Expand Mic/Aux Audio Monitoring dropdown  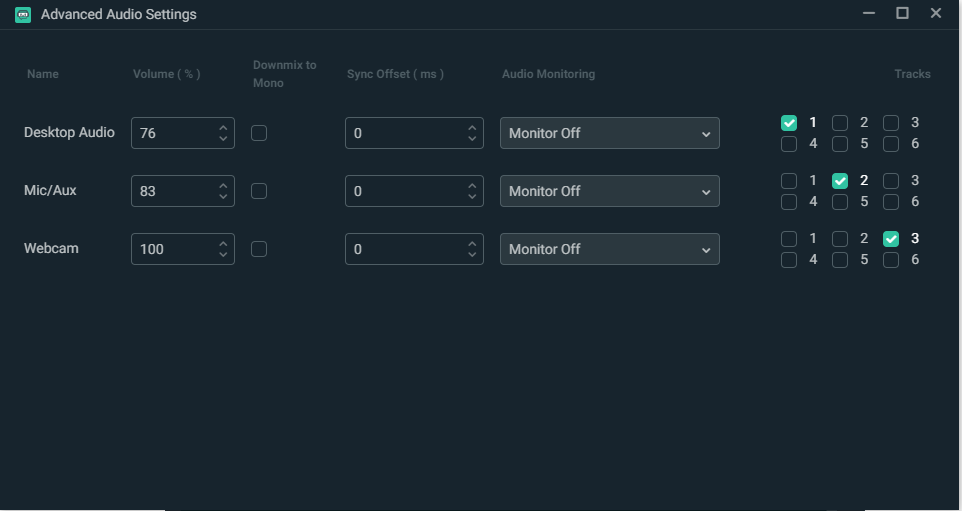pyautogui.click(x=609, y=191)
